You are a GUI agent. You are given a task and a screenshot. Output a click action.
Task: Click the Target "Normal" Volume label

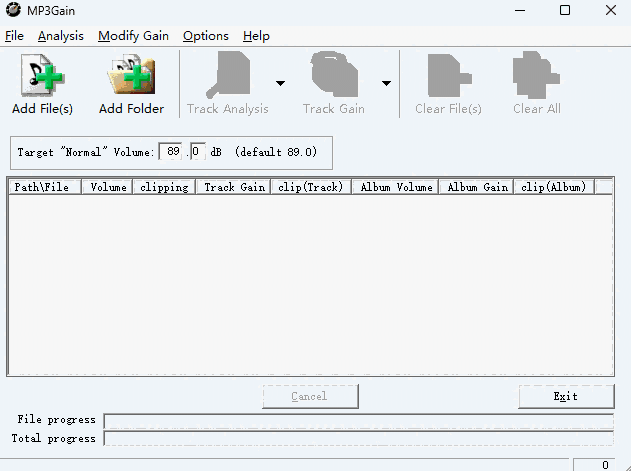(86, 152)
